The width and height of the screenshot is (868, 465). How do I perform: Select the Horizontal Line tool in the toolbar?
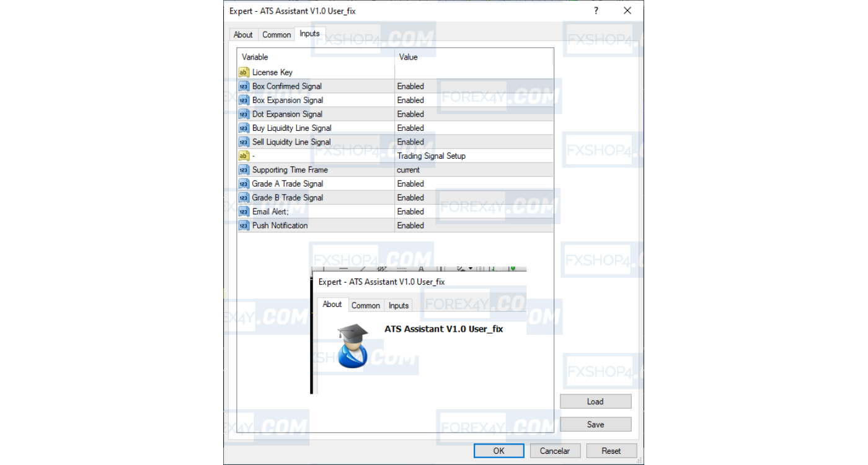coord(342,268)
